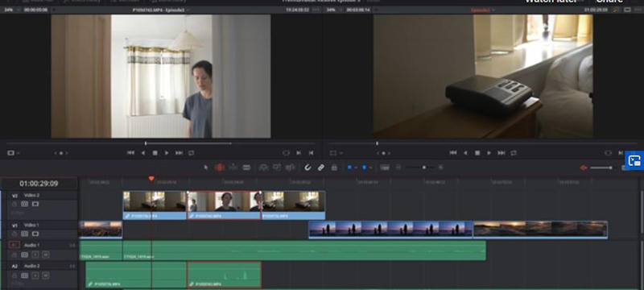
Task: Jump to last frame in timeline viewer
Action: [502, 153]
